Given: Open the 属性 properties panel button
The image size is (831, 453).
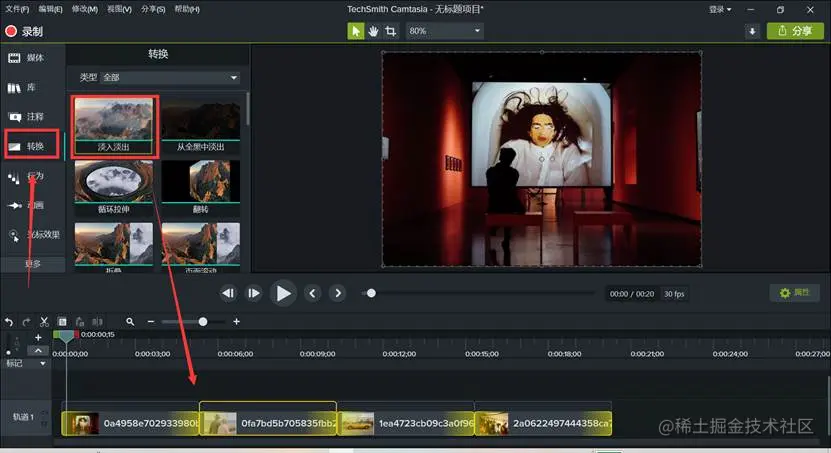Looking at the screenshot, I should coord(795,293).
